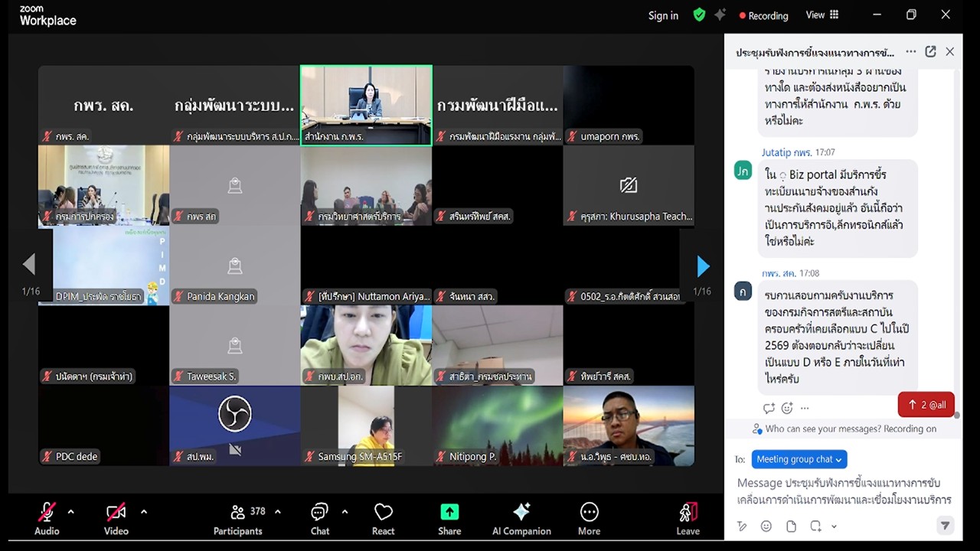Select the PDC dede video tile
980x551 pixels.
(x=103, y=425)
